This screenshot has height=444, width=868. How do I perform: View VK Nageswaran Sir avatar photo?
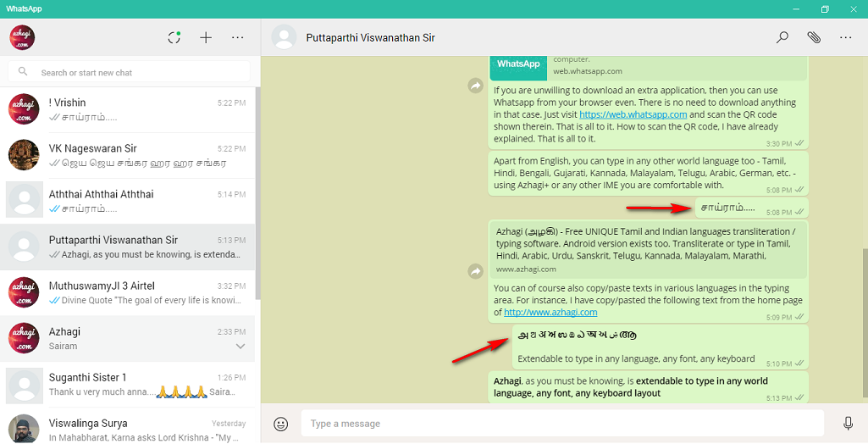(x=24, y=155)
